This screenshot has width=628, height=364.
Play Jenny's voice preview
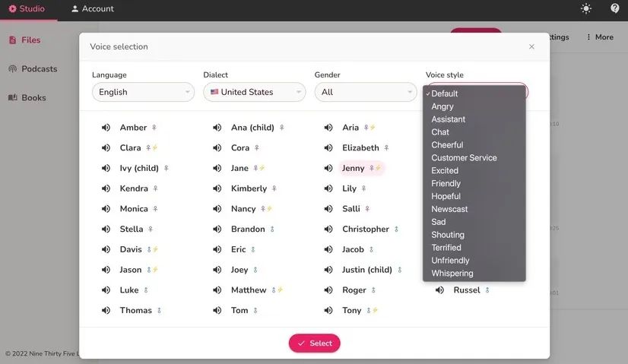(328, 168)
